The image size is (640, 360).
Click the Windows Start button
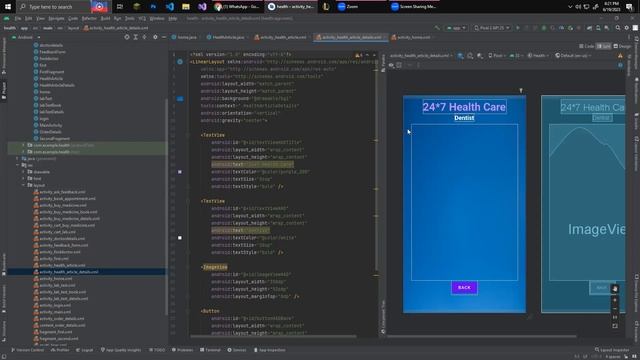click(8, 7)
